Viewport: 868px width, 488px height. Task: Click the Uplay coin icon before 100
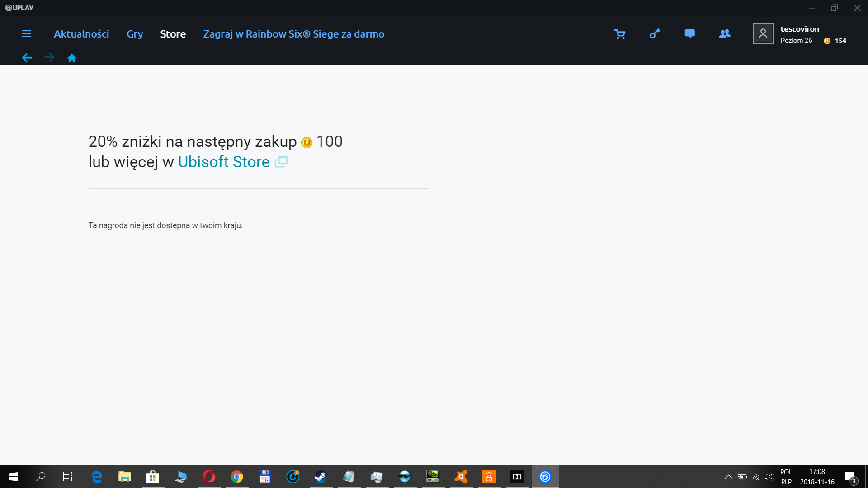pyautogui.click(x=307, y=142)
